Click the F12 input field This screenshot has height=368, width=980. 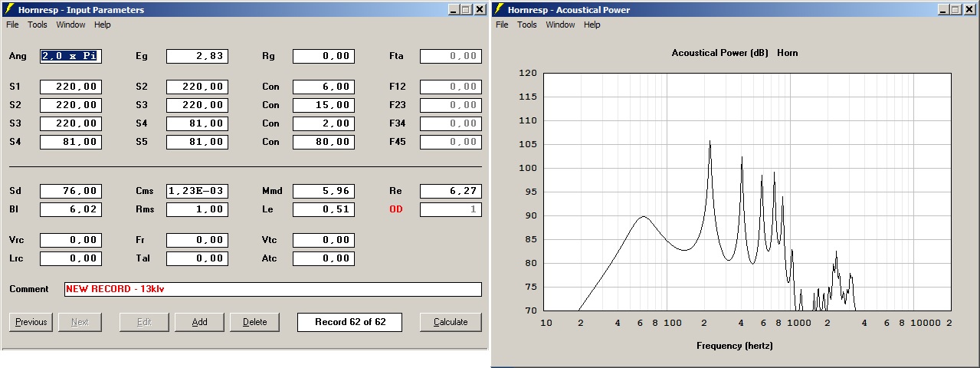[x=451, y=87]
